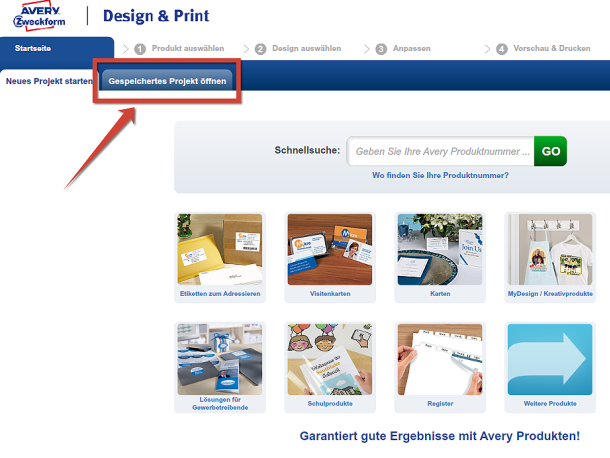
Task: Select the MyDesign / Kreativprodukte image
Action: coord(550,249)
